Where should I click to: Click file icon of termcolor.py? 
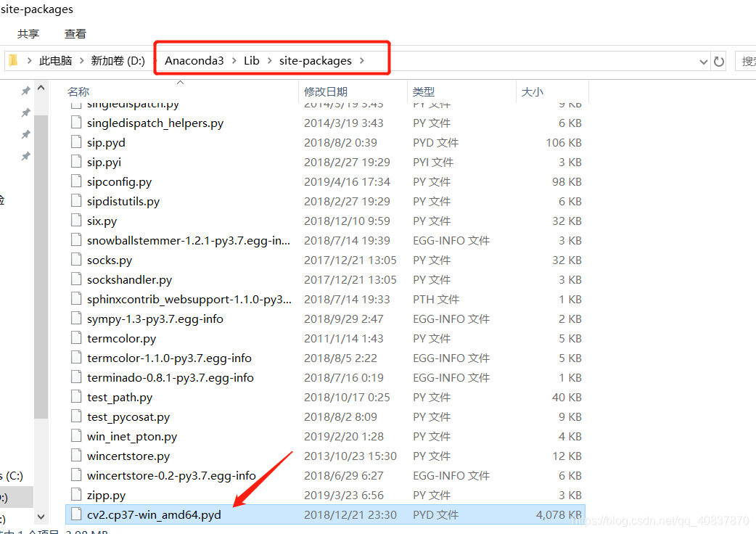point(76,338)
